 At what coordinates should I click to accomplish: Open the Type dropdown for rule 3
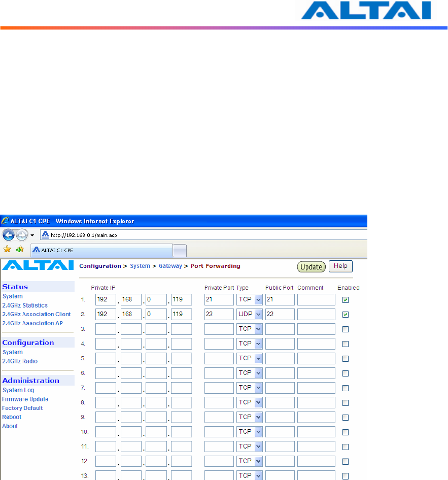[x=250, y=329]
